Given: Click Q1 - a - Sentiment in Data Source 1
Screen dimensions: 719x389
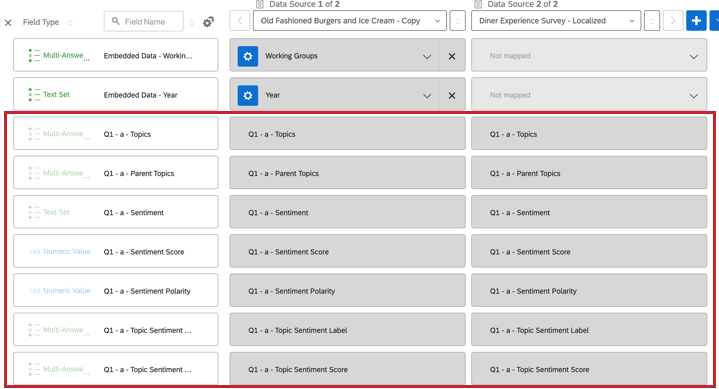Looking at the screenshot, I should pos(347,212).
